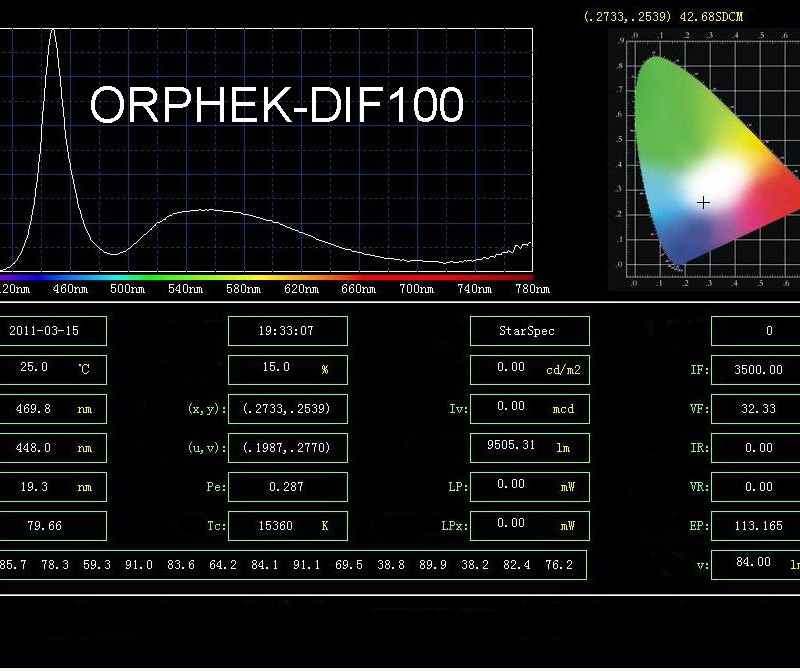
Task: Click the (x,y) value (.2733,.2539) field
Action: tap(288, 409)
